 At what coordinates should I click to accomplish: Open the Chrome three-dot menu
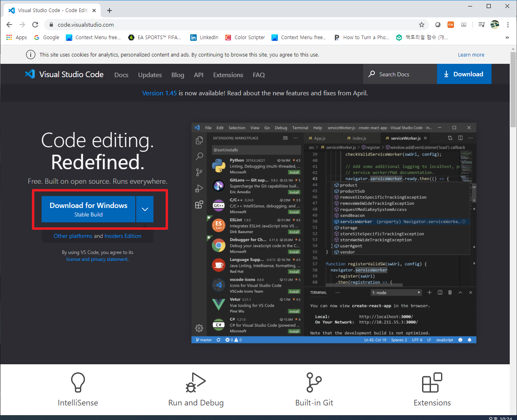coord(508,25)
